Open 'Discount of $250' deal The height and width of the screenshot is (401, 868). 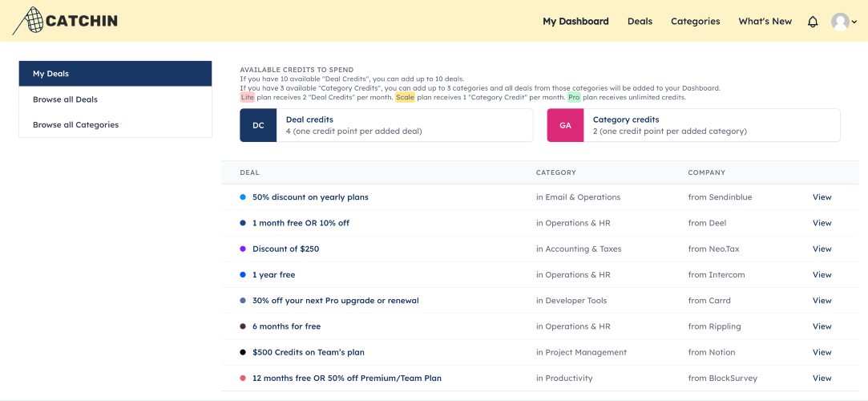click(285, 249)
